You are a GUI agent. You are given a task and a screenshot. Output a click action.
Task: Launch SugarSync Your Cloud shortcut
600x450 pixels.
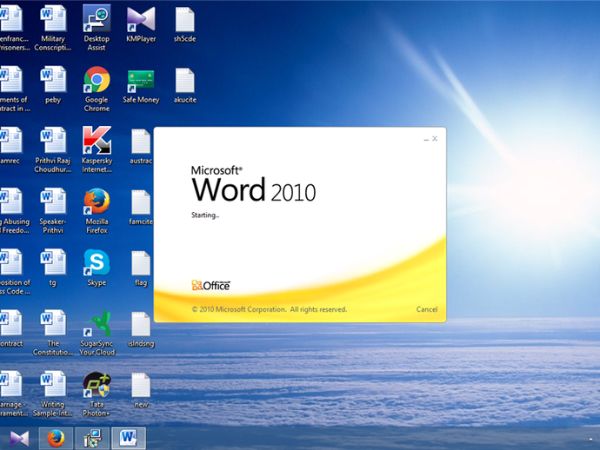point(96,333)
